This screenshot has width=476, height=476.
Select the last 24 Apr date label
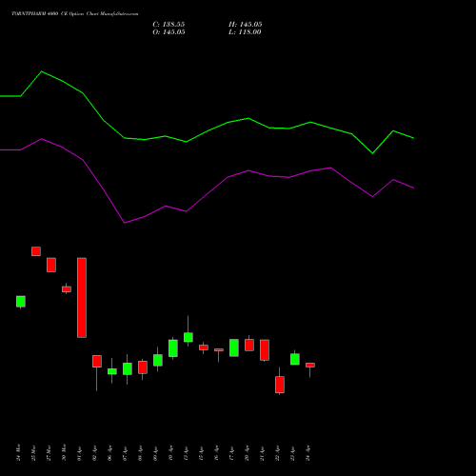307,453
